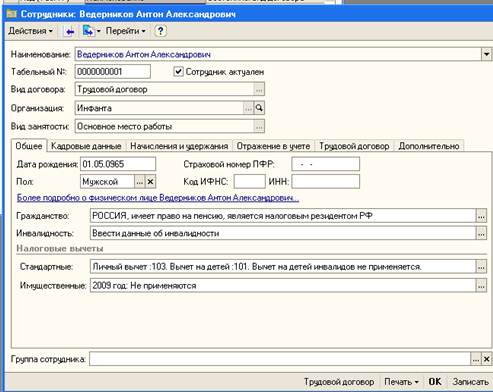Clear the Пол field with X
The height and width of the screenshot is (392, 493).
click(150, 182)
